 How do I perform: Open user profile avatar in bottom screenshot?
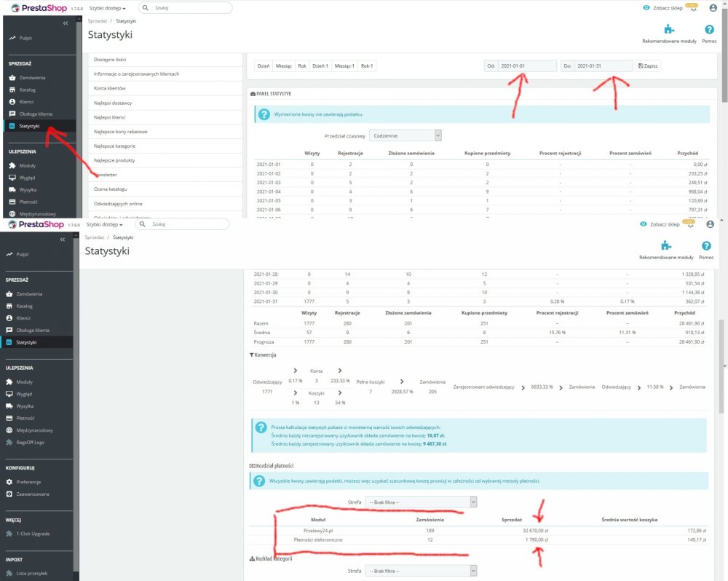pyautogui.click(x=711, y=224)
